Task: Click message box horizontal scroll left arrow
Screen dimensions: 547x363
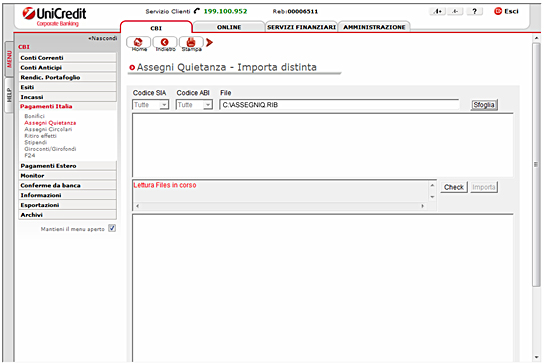Action: [137, 206]
